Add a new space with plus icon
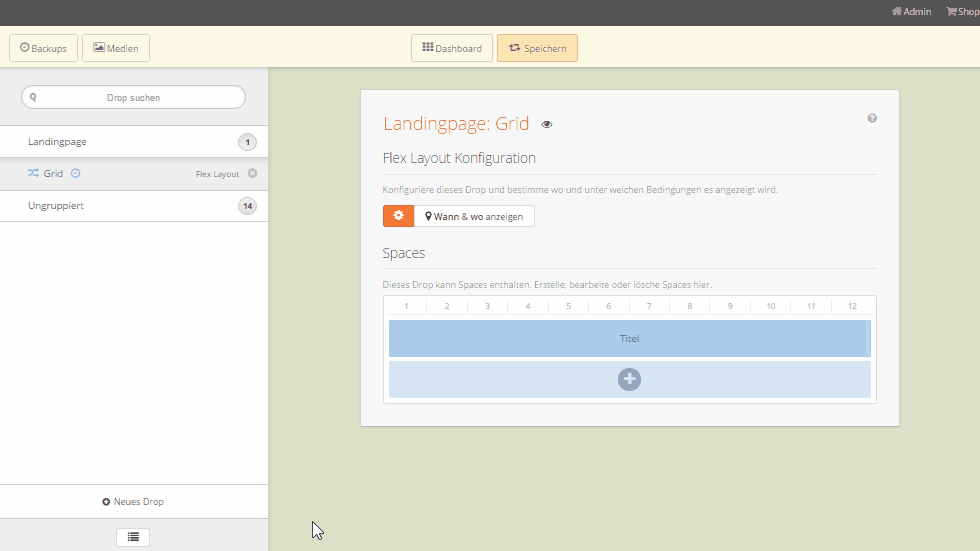This screenshot has width=980, height=551. click(629, 379)
